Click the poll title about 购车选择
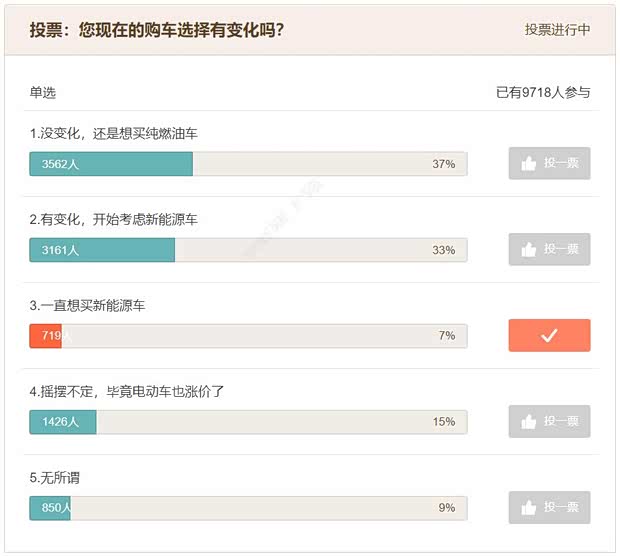The width and height of the screenshot is (620, 556). coord(156,30)
